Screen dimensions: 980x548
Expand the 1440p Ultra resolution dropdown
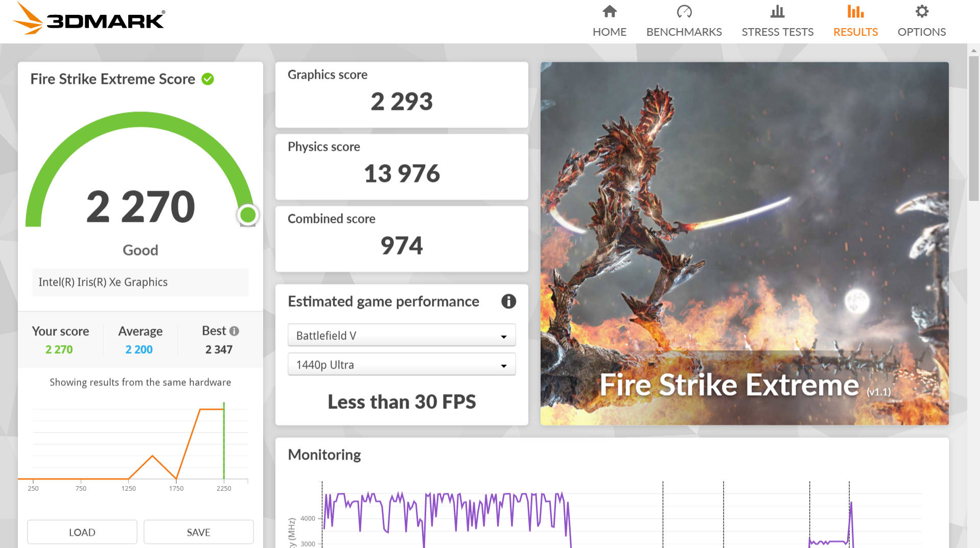click(402, 364)
